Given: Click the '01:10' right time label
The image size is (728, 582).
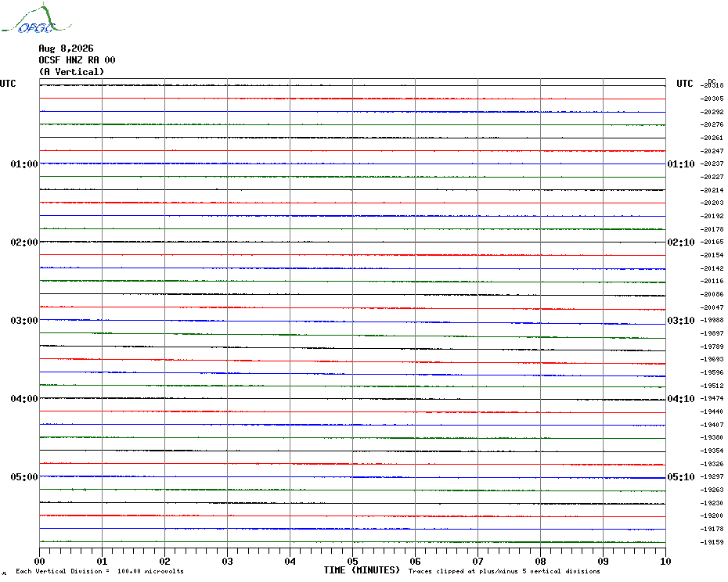Looking at the screenshot, I should (x=681, y=163).
